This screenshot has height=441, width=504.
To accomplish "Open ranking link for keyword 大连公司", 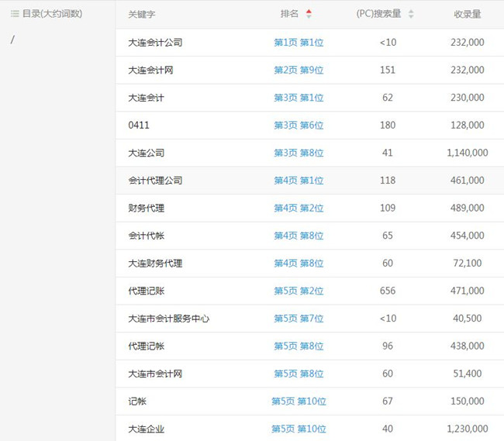I will [x=299, y=153].
